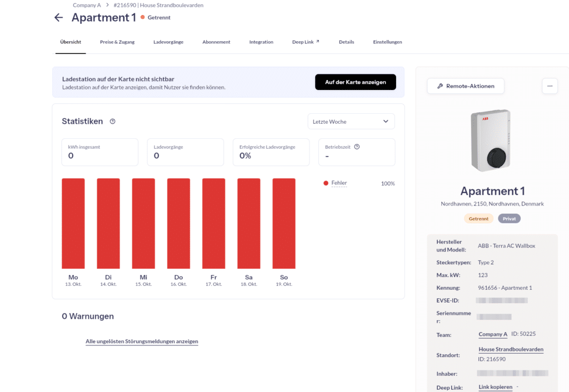Select the Einstellungen tab
The width and height of the screenshot is (569, 392).
tap(387, 42)
